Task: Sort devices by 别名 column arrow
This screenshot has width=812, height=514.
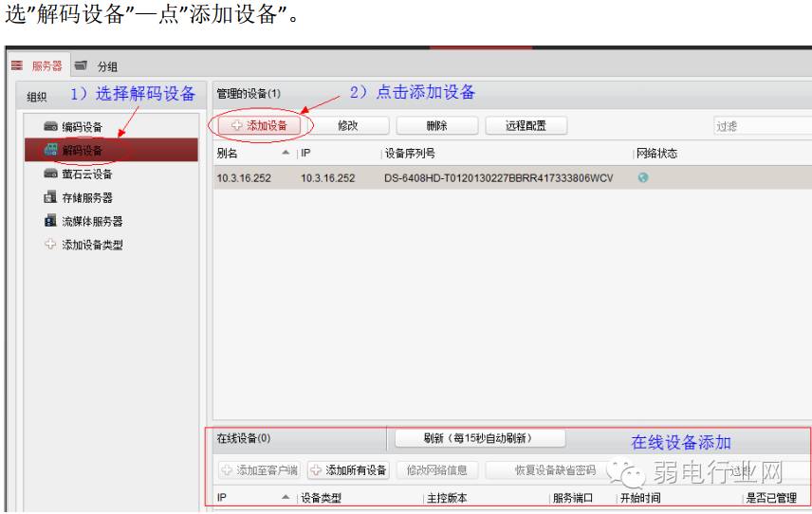Action: tap(286, 153)
